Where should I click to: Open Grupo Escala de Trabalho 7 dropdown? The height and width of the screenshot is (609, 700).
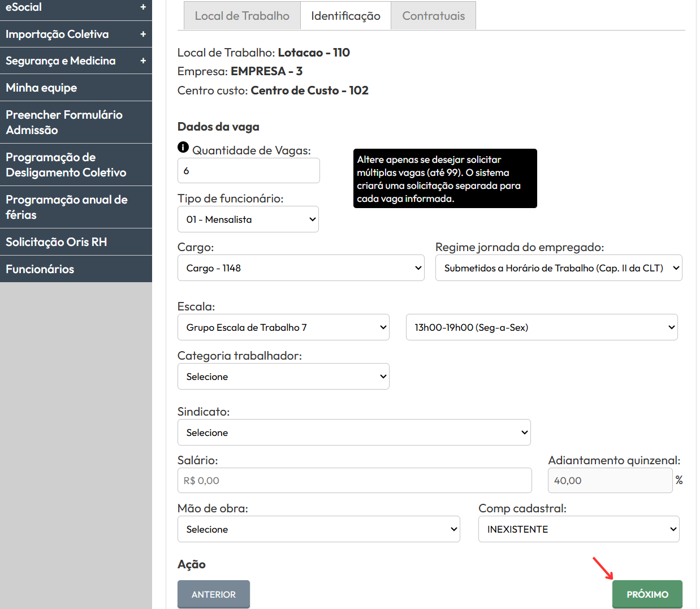[x=283, y=327]
